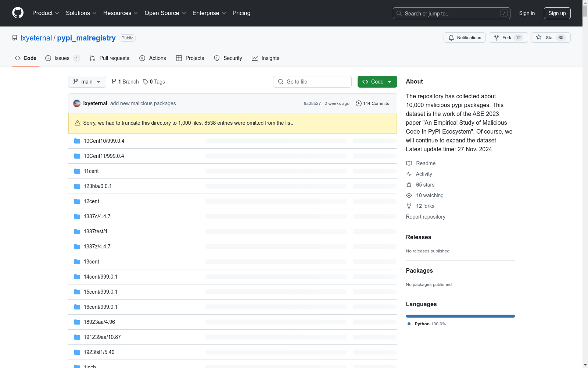
Task: Switch to the Pull requests tab
Action: pos(110,58)
